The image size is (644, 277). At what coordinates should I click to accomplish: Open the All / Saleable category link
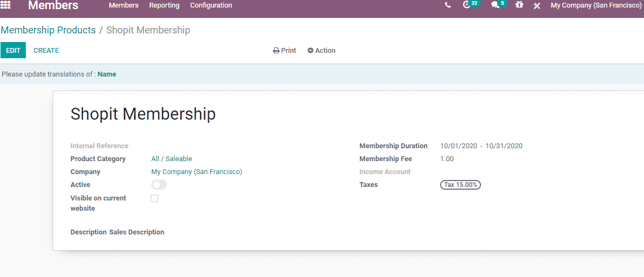pyautogui.click(x=172, y=159)
